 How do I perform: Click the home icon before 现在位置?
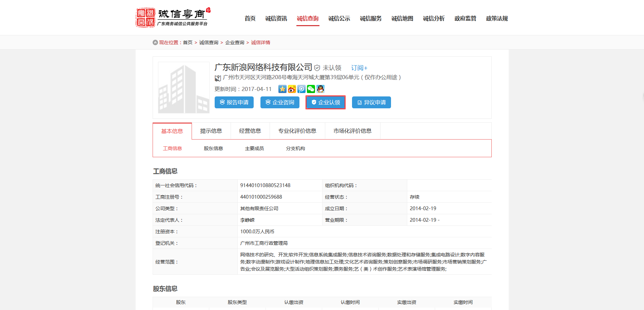click(155, 42)
